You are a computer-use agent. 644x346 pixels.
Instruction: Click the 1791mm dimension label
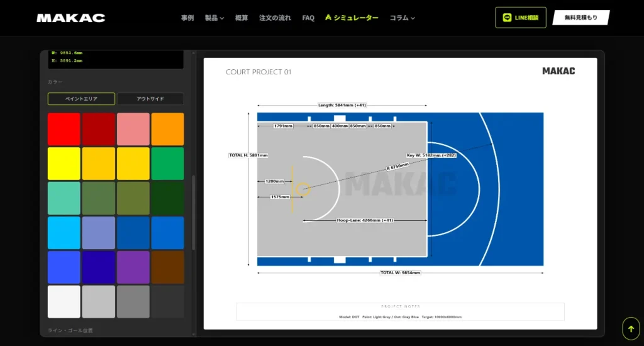click(x=284, y=126)
